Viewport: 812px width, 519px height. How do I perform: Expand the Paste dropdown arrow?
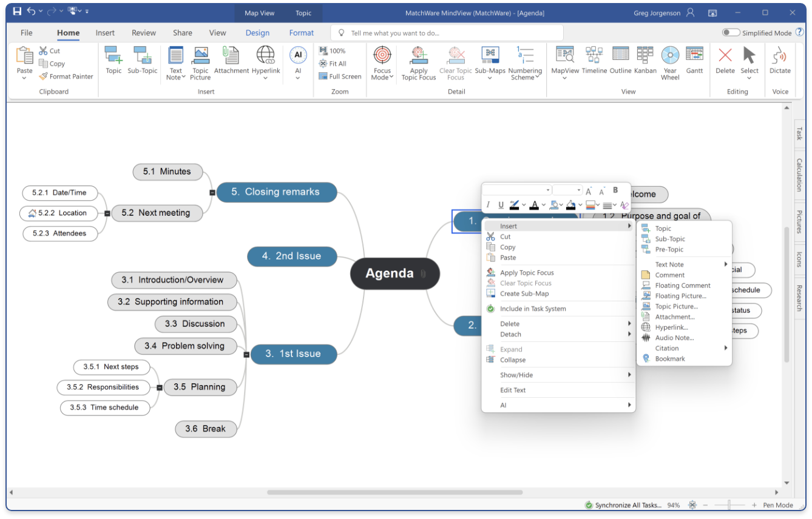pos(24,79)
